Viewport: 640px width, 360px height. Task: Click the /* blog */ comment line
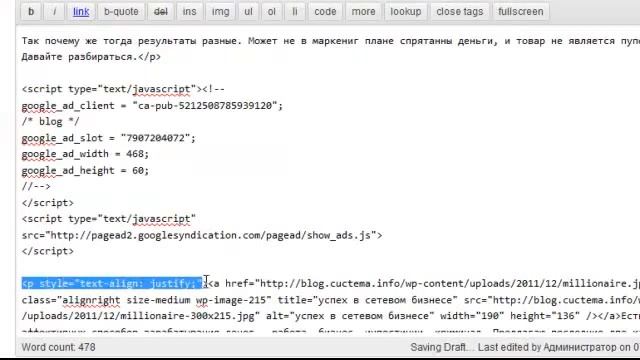point(51,122)
